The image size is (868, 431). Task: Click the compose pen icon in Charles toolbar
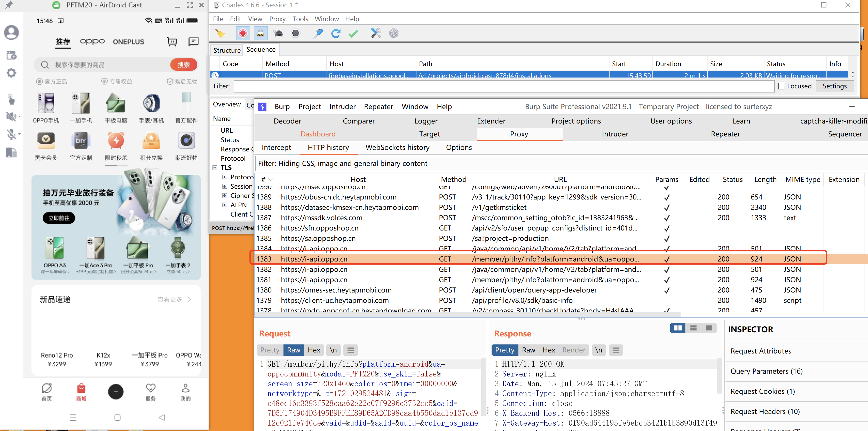pyautogui.click(x=318, y=33)
